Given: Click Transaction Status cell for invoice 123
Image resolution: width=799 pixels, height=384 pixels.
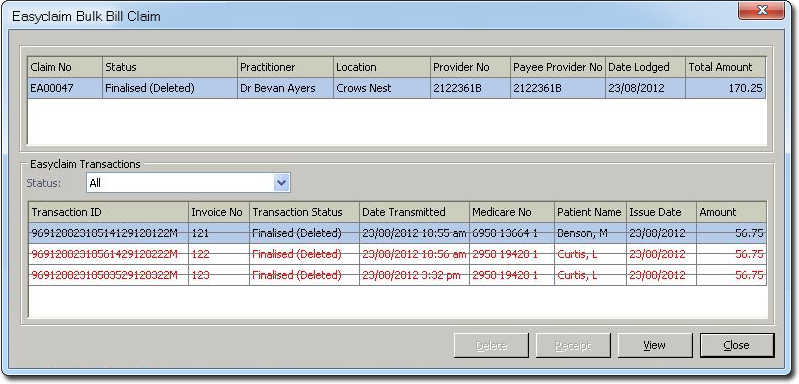Looking at the screenshot, I should click(304, 275).
